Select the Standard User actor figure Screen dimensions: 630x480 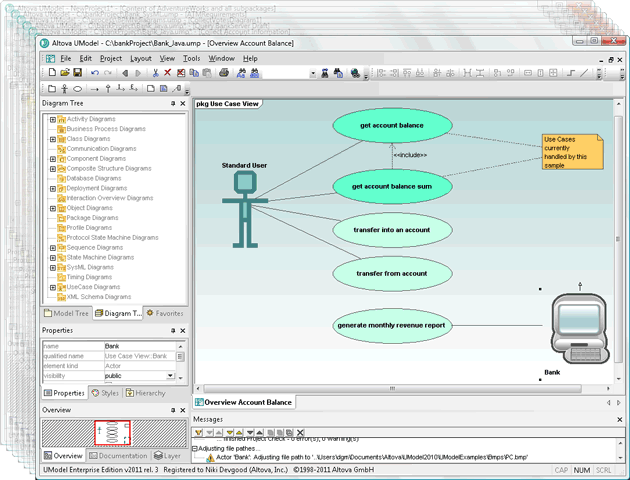coord(245,209)
